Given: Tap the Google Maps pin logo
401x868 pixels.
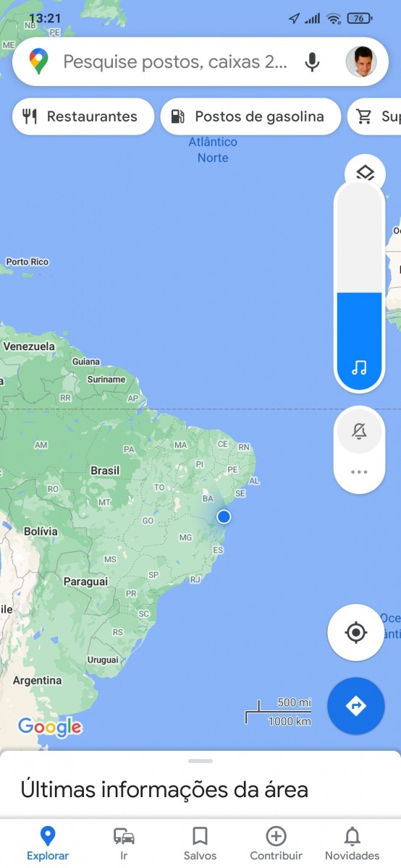Looking at the screenshot, I should [x=39, y=61].
